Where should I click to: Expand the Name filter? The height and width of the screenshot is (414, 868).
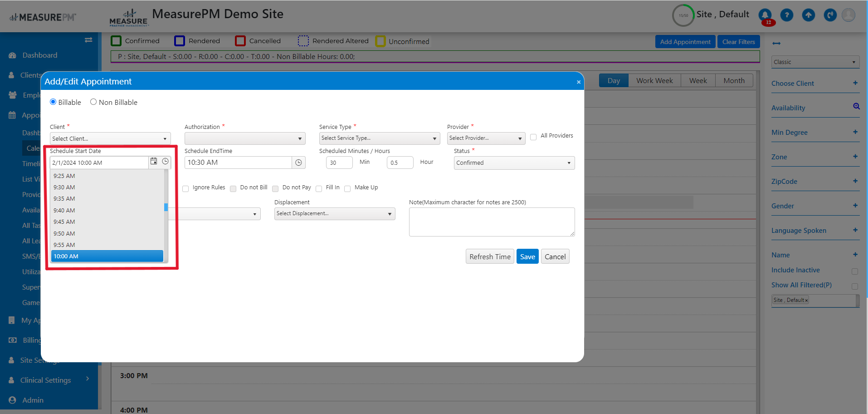coord(855,254)
